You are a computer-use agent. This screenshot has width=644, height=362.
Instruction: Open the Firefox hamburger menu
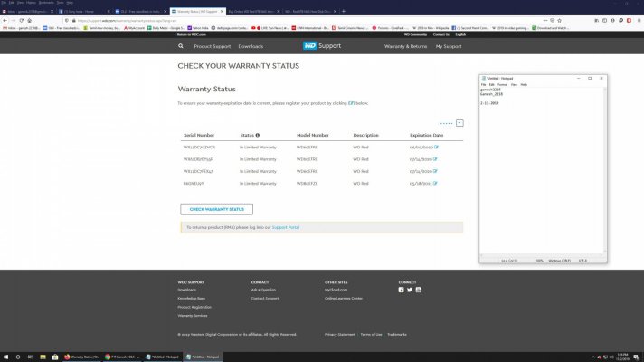pos(639,20)
